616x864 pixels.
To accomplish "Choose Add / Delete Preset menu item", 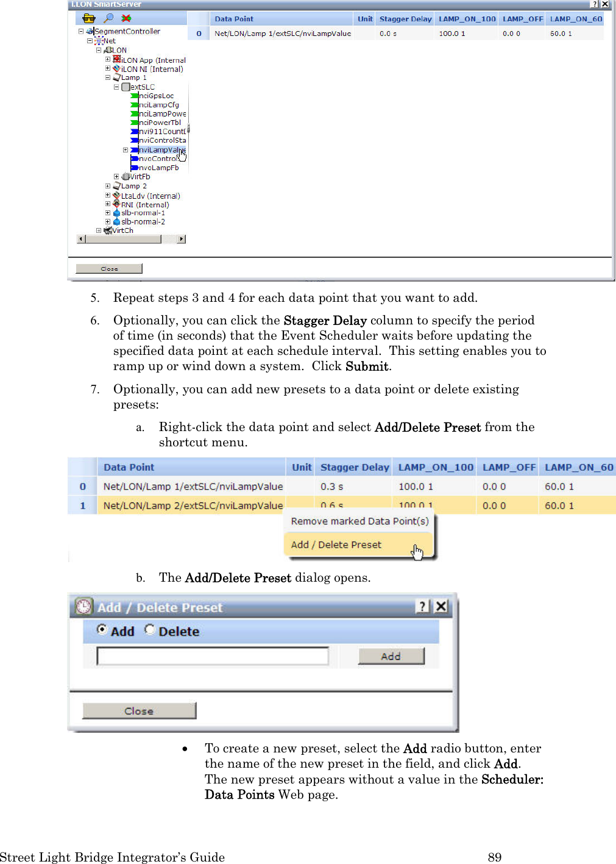I will pyautogui.click(x=359, y=544).
